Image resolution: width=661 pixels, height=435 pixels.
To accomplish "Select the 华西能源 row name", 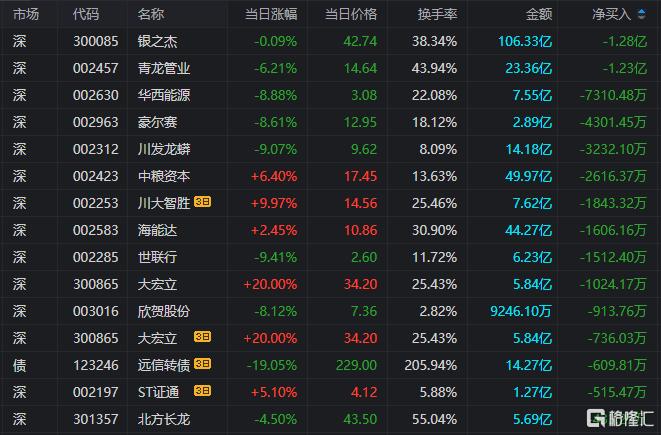I will click(164, 95).
